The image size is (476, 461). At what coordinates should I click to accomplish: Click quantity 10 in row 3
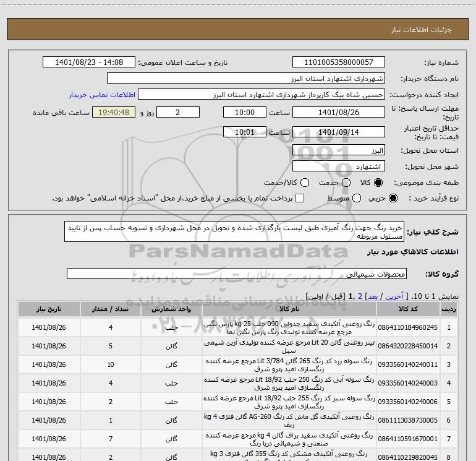(111, 364)
